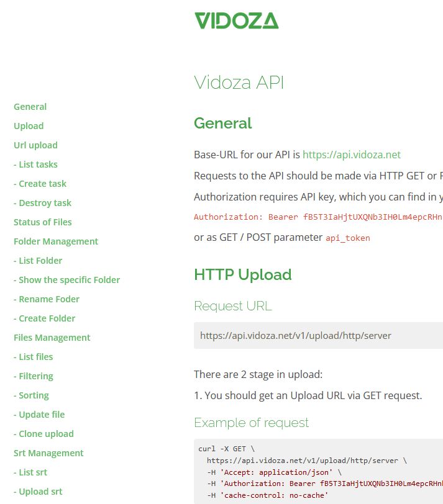
Task: Jump to Filtering sidebar link
Action: click(34, 376)
